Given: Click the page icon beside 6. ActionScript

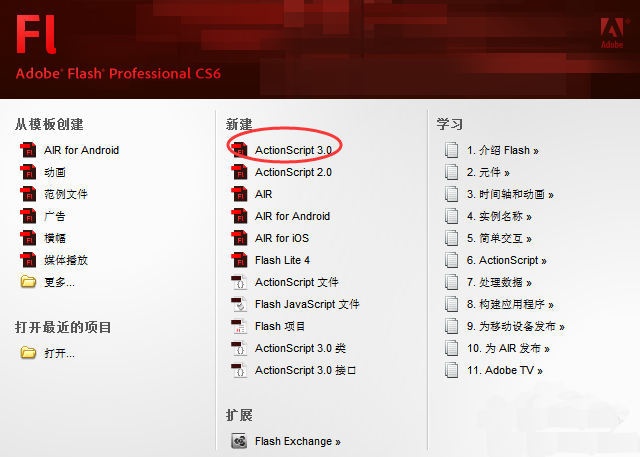Looking at the screenshot, I should point(451,260).
